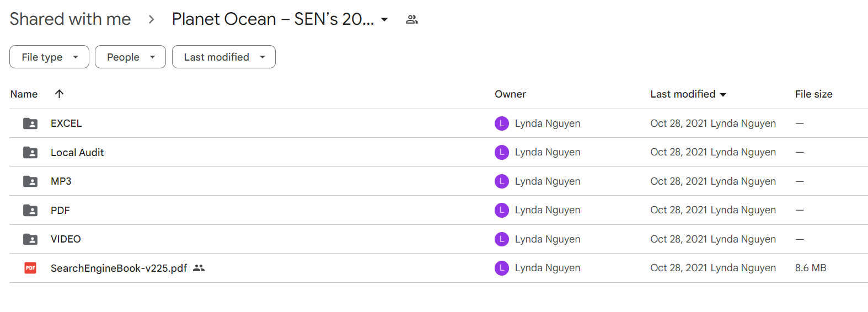The height and width of the screenshot is (312, 868).
Task: Open the People filter dropdown
Action: (130, 57)
